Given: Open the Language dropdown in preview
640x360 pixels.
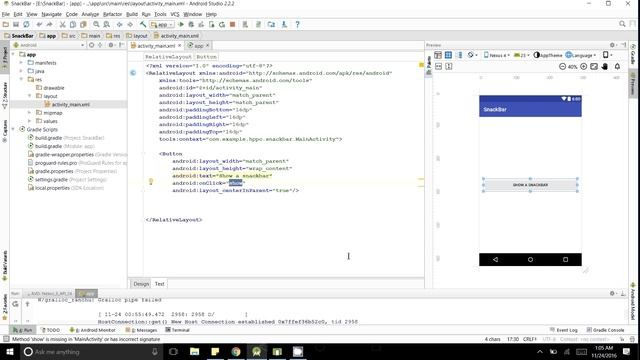Looking at the screenshot, I should tap(581, 55).
